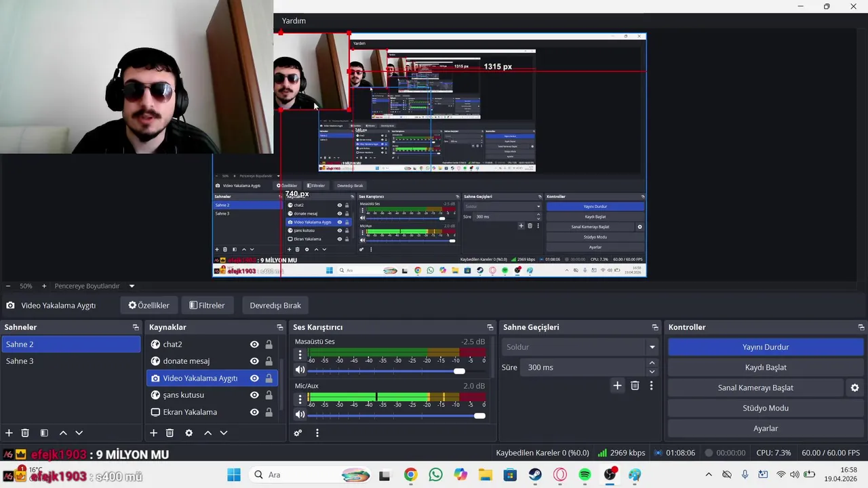
Task: Move the scene down using the Sahneler down arrow
Action: [79, 433]
